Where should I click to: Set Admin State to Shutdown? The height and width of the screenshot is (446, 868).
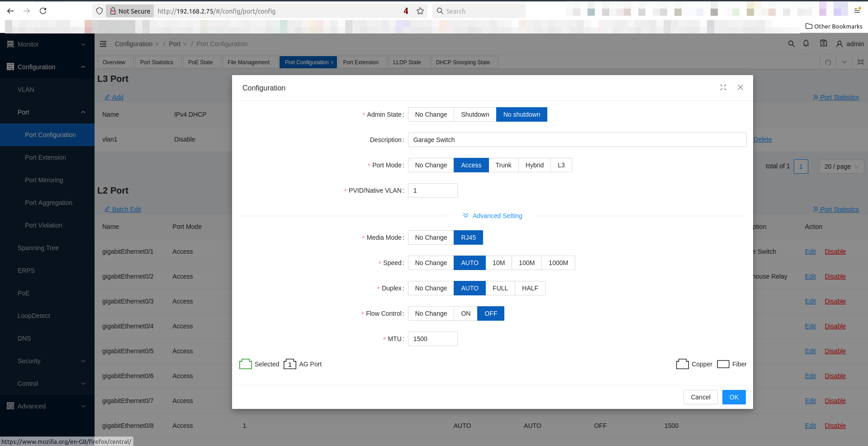click(474, 114)
